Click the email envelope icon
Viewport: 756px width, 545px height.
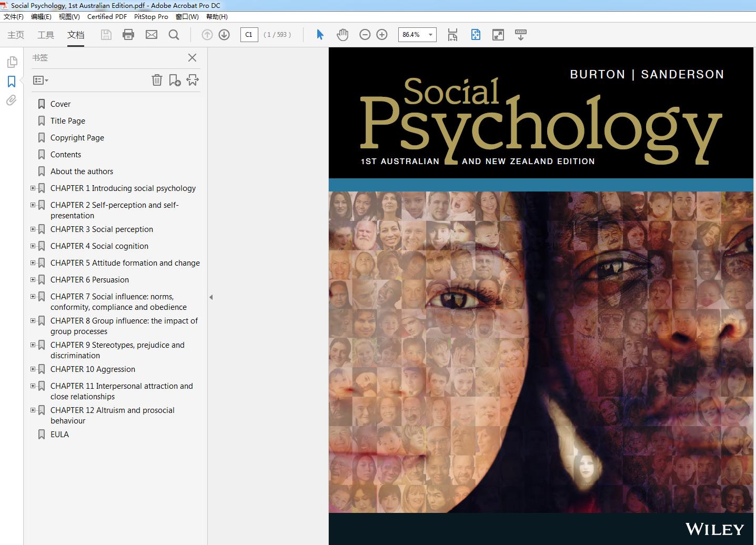[x=152, y=35]
